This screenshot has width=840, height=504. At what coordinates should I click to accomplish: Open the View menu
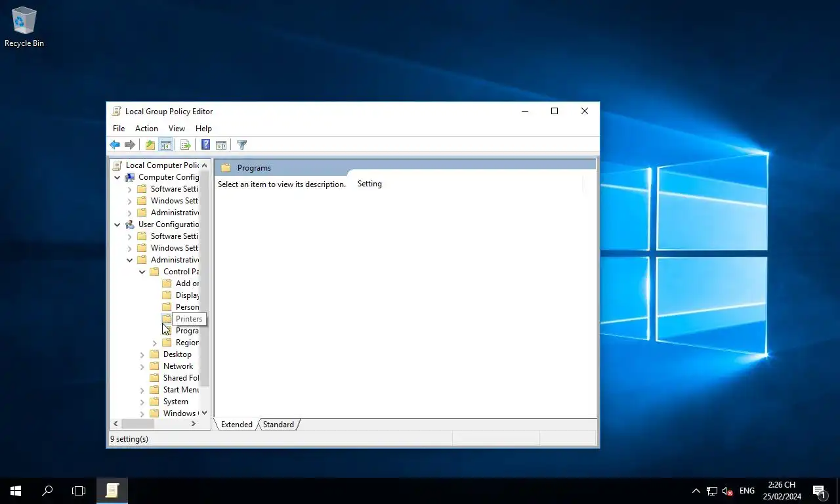click(177, 129)
